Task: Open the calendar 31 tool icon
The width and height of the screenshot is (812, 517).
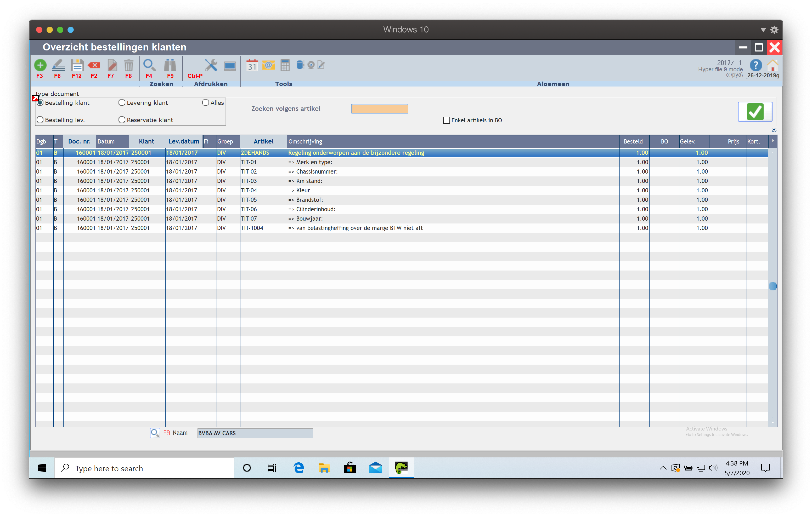Action: pyautogui.click(x=252, y=65)
